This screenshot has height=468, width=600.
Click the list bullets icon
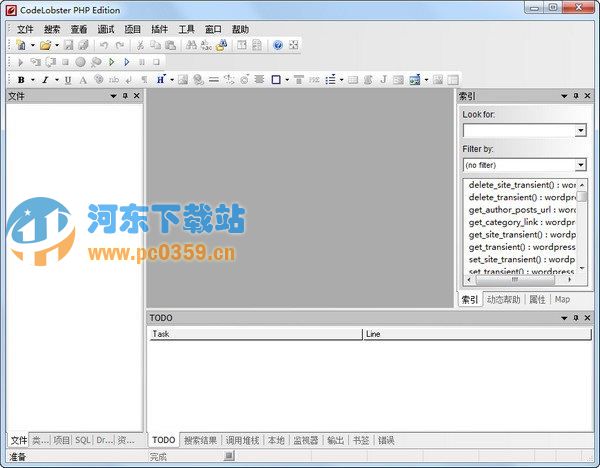(x=330, y=80)
